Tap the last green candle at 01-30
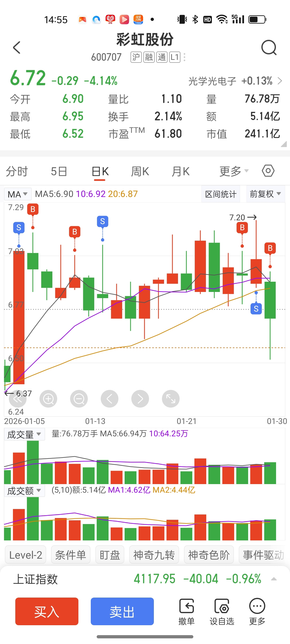 click(x=270, y=300)
